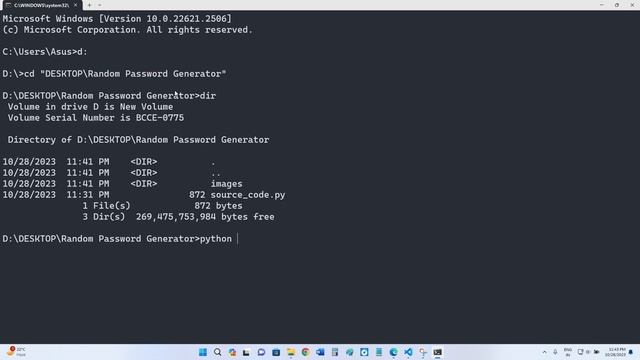Launch Google Chrome from taskbar
640x360 pixels.
click(305, 352)
